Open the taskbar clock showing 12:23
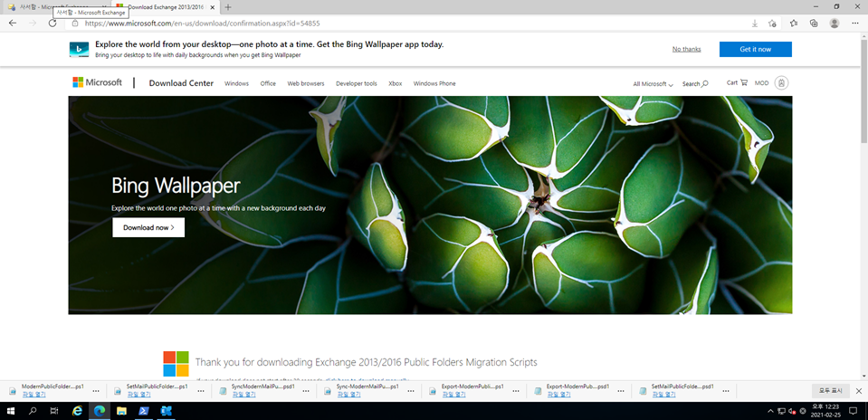The width and height of the screenshot is (868, 420). click(825, 411)
